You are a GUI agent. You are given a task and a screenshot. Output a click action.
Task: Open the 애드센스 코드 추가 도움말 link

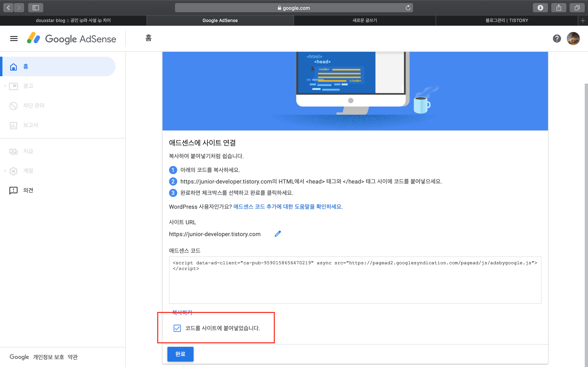[288, 207]
